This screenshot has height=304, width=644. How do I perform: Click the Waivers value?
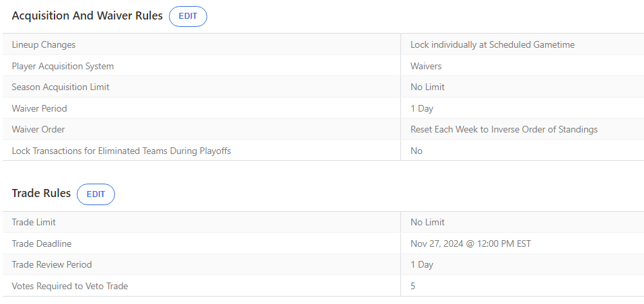coord(426,66)
